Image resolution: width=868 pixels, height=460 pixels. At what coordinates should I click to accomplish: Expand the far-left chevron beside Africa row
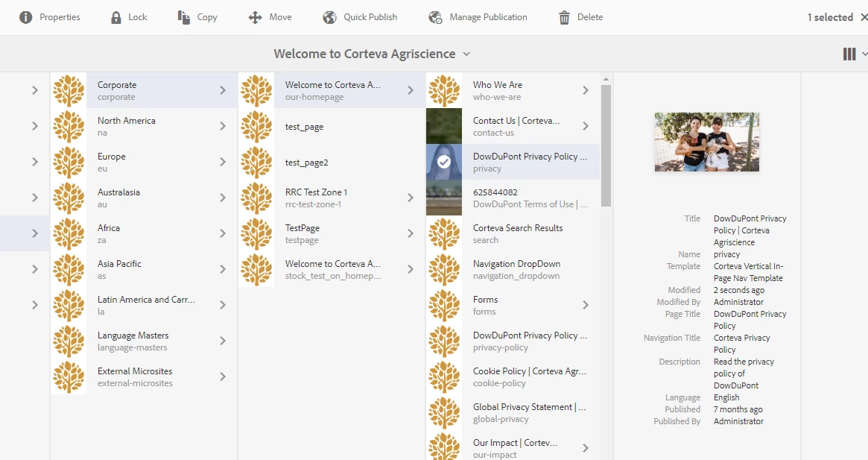click(x=35, y=233)
